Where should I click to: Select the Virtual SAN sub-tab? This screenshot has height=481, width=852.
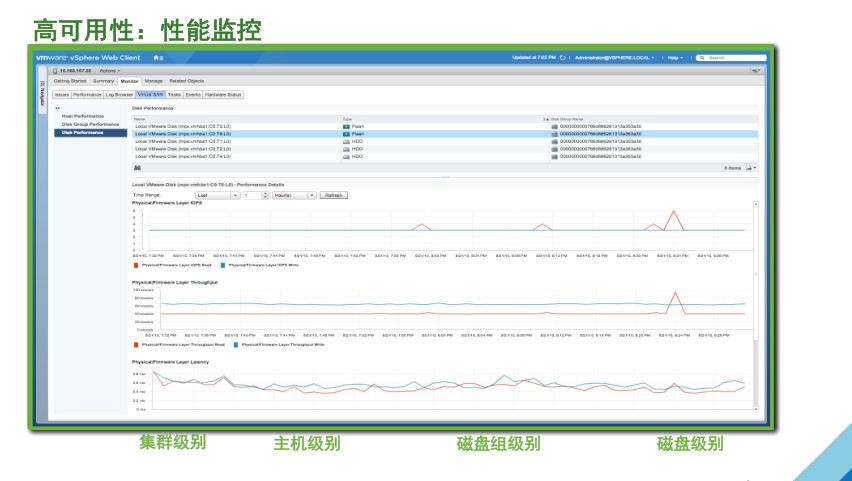click(150, 94)
